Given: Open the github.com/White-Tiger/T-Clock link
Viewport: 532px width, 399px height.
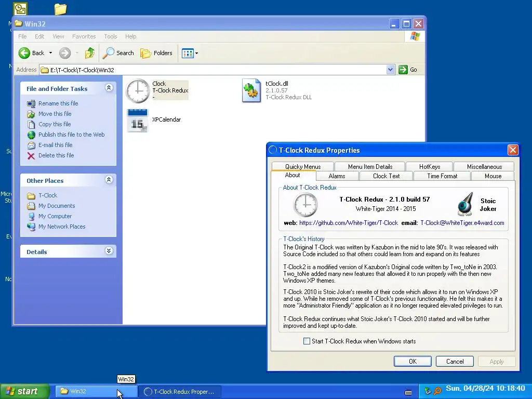Looking at the screenshot, I should pyautogui.click(x=349, y=223).
